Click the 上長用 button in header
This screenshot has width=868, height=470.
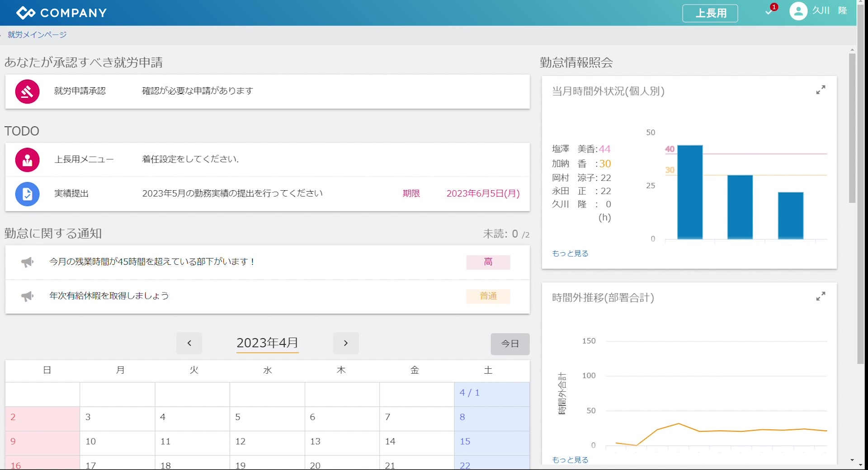pyautogui.click(x=710, y=13)
